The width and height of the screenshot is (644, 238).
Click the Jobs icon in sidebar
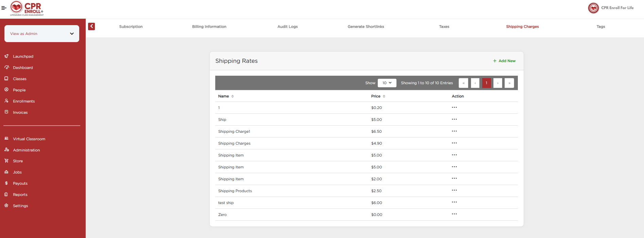pos(6,172)
